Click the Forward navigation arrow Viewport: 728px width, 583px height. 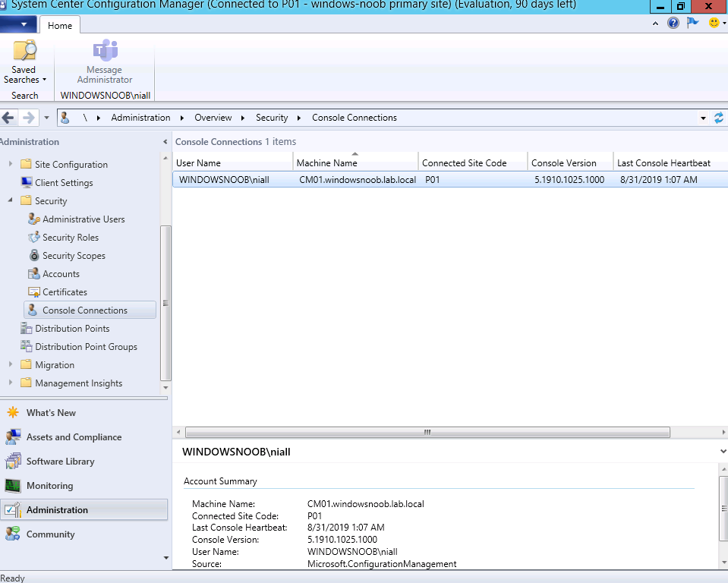tap(29, 118)
